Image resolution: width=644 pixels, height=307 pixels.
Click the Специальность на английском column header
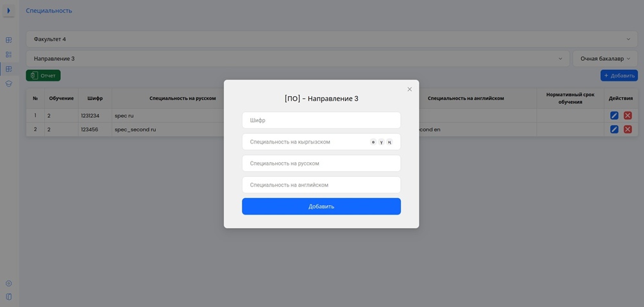click(x=465, y=98)
